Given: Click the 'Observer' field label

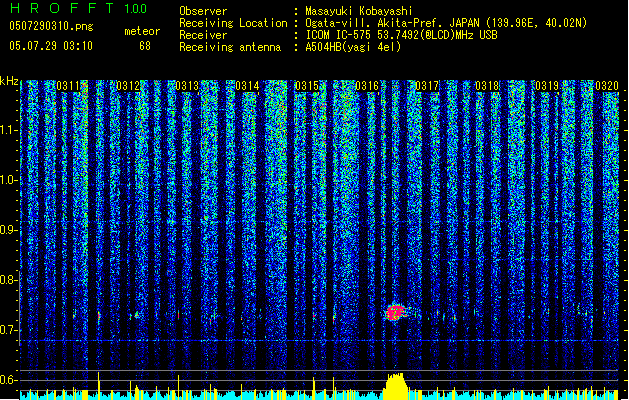Looking at the screenshot, I should pyautogui.click(x=203, y=11).
